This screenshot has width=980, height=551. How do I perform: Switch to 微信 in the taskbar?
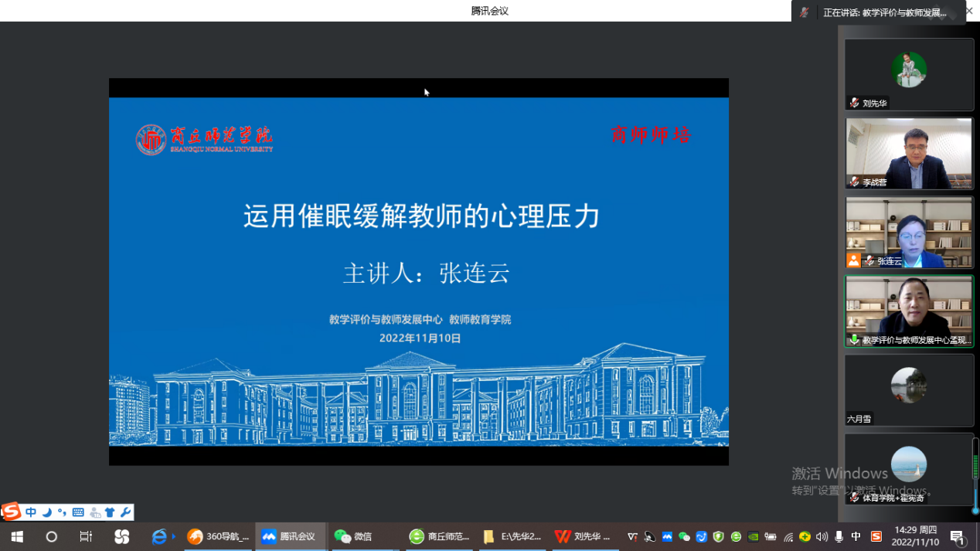click(354, 536)
